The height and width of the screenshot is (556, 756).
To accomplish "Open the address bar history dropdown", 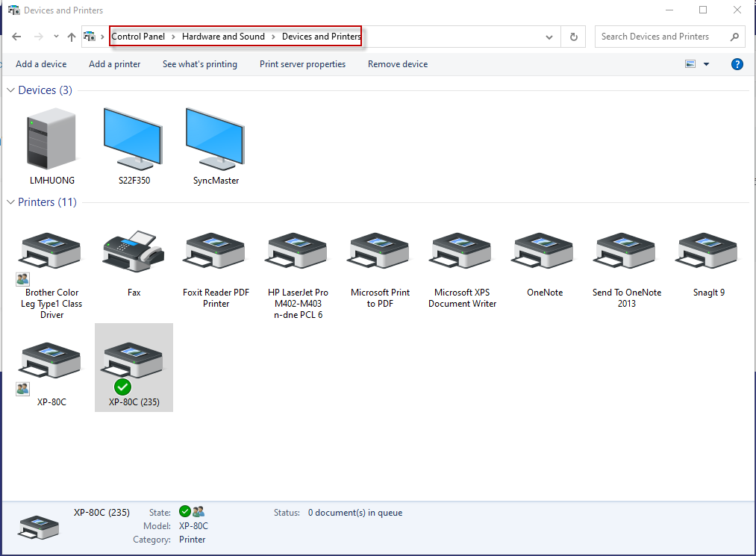I will [549, 37].
